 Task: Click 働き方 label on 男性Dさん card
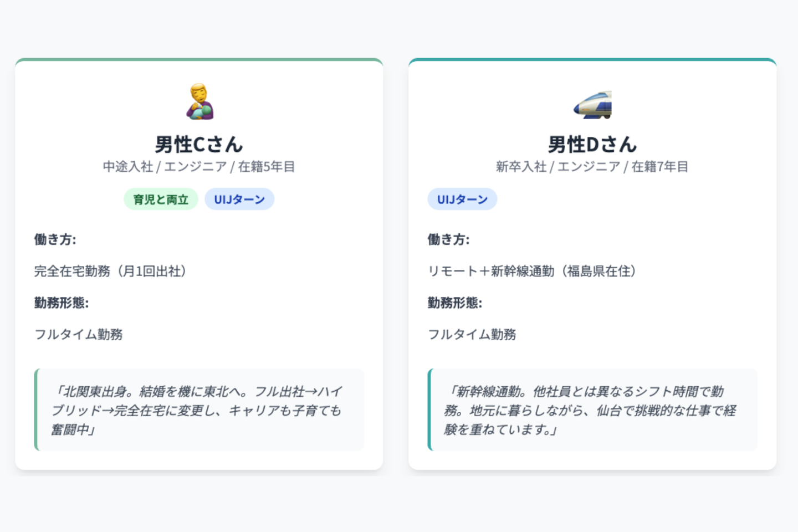coord(449,239)
